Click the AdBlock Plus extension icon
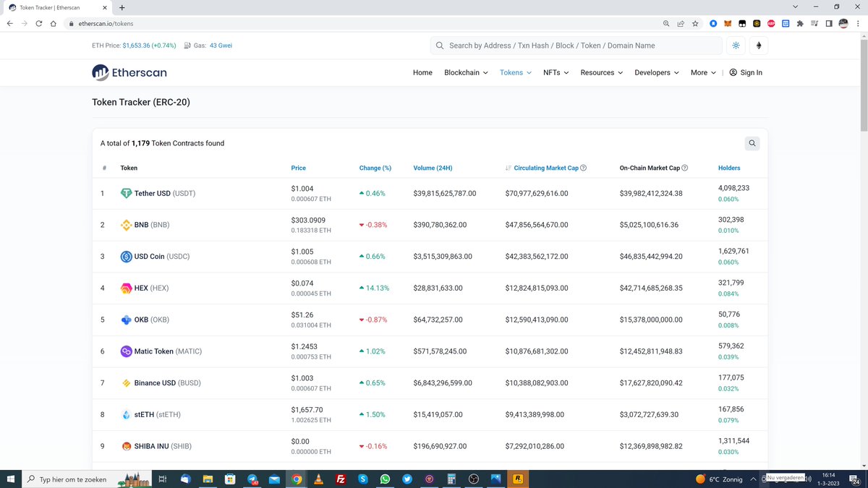 [771, 23]
